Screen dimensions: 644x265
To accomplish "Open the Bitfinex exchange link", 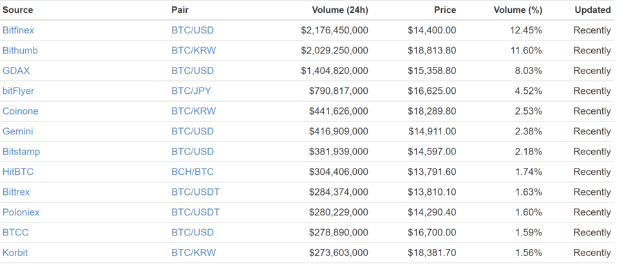I will click(18, 30).
